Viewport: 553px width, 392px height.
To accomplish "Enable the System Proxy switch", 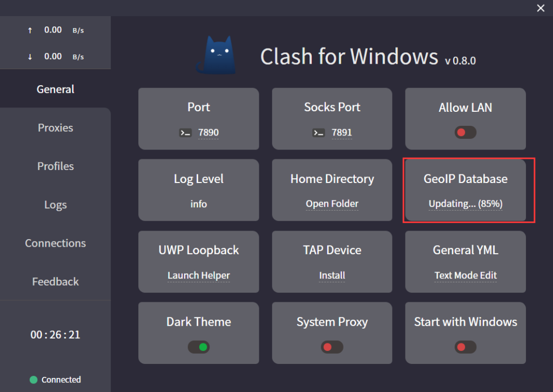I will click(332, 347).
